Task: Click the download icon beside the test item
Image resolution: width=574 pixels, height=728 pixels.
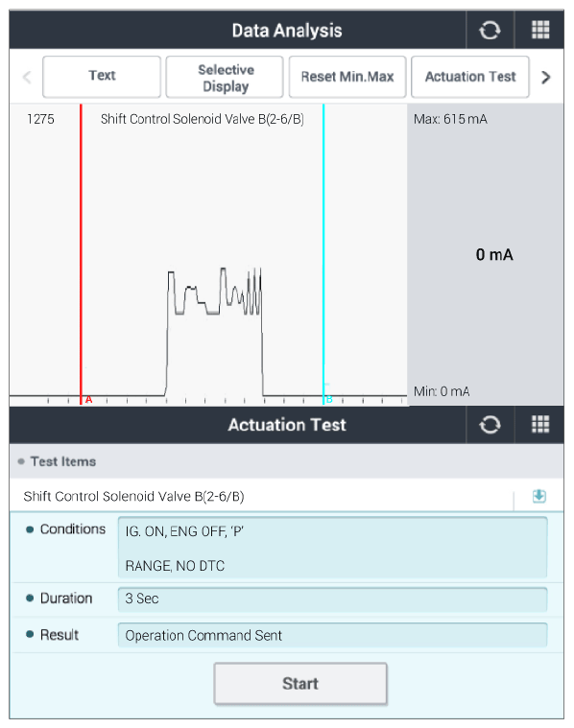Action: click(539, 496)
